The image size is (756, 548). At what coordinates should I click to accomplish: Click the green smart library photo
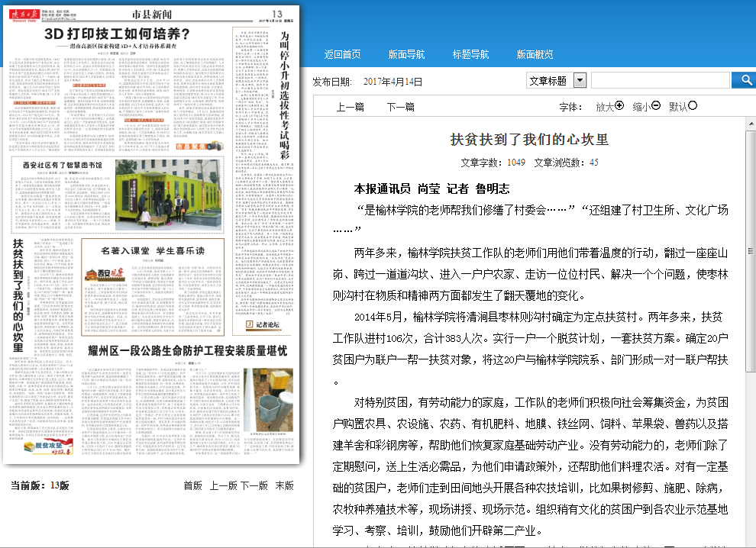(169, 195)
